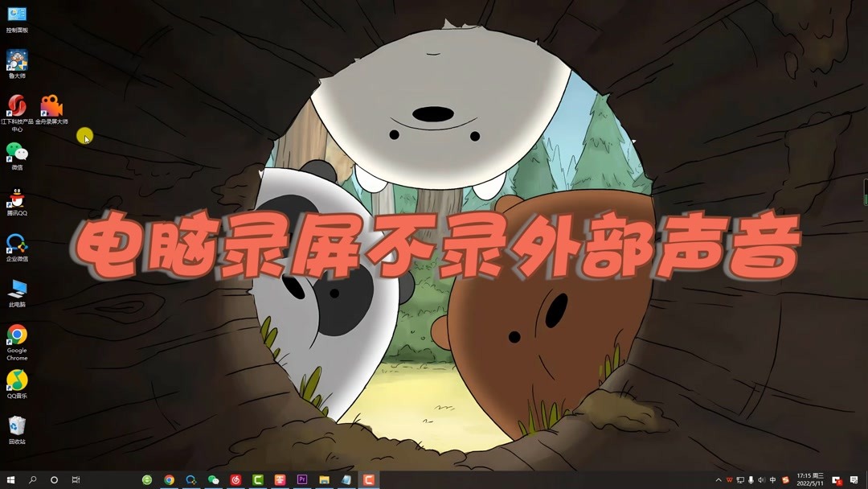Launch 鲁大师 from the desktop
Screen dimensions: 868x489
(17, 60)
